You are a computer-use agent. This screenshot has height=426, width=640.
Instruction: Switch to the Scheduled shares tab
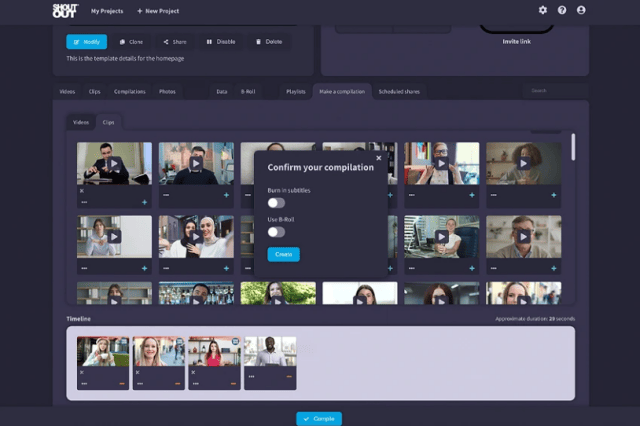(x=399, y=91)
